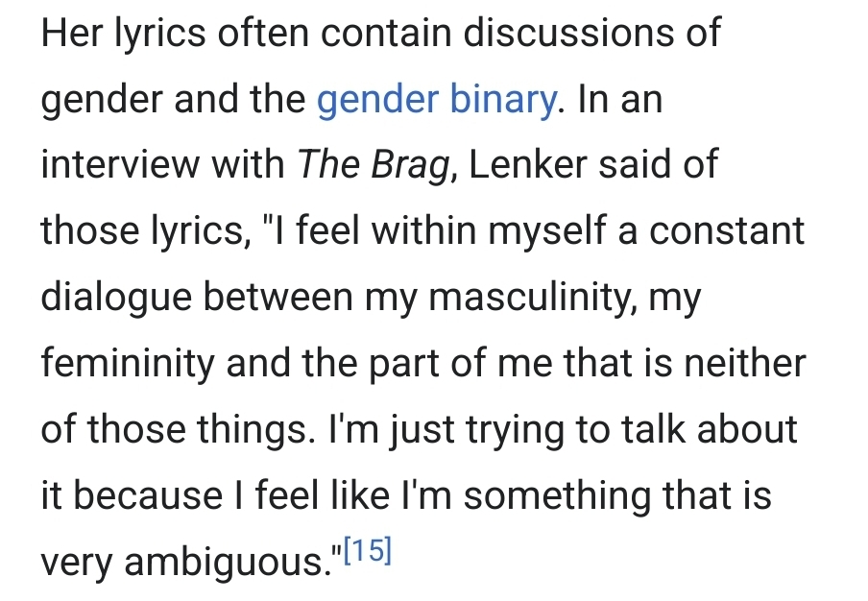Click the word discussions in first line
The image size is (868, 601).
(x=568, y=33)
